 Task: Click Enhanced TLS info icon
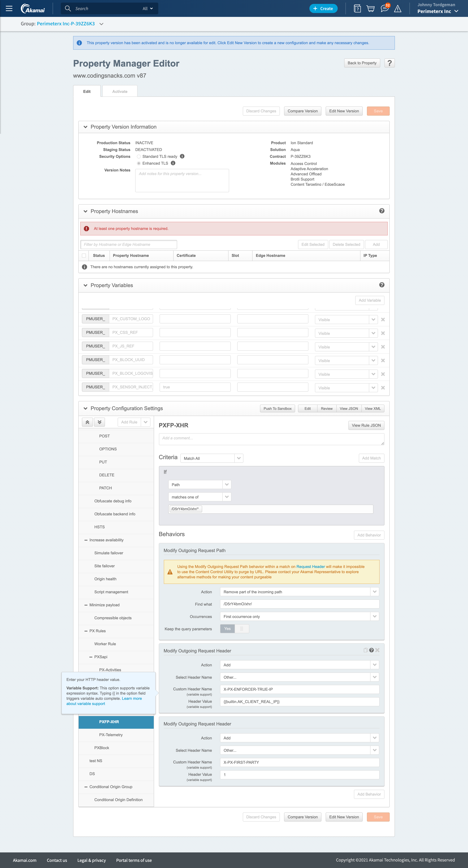[173, 163]
